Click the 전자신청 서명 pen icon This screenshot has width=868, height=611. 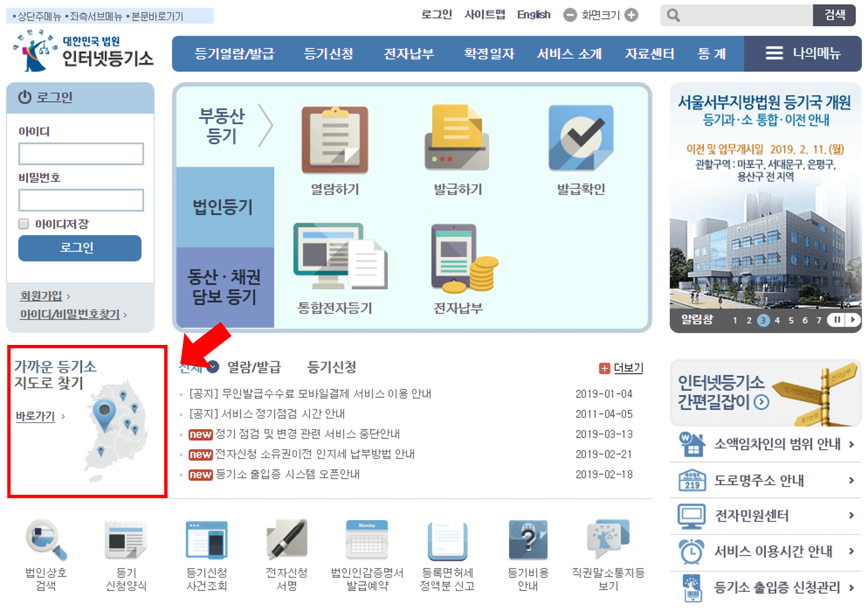pos(287,540)
